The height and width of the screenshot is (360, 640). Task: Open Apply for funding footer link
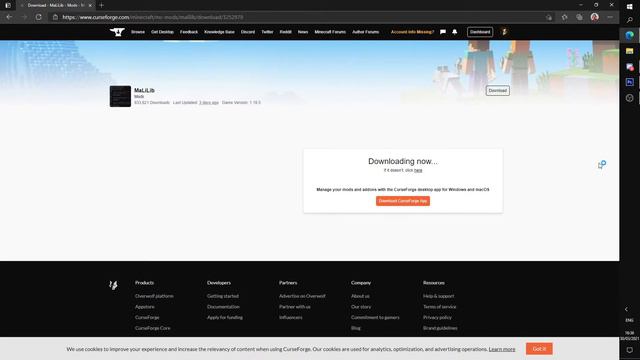[225, 317]
